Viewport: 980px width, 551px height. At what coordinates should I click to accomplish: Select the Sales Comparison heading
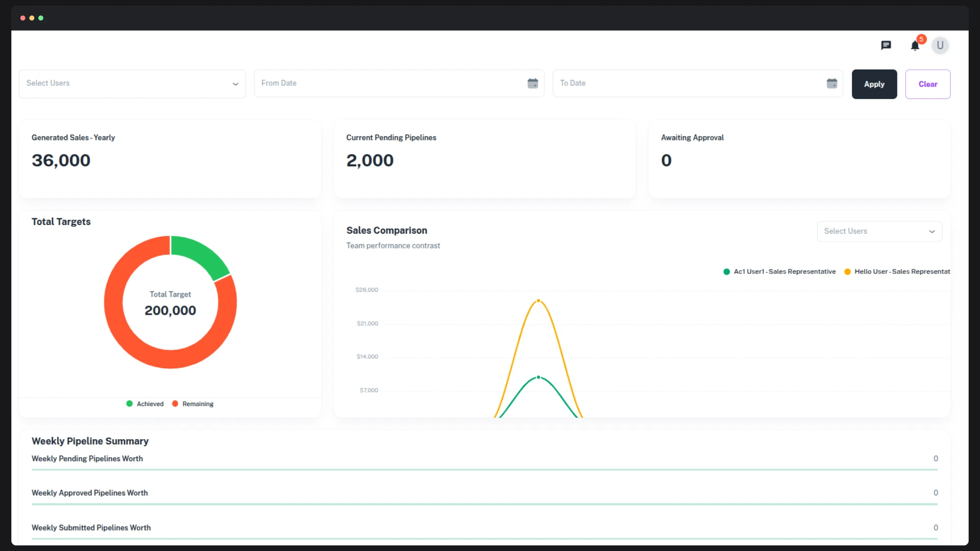point(387,230)
